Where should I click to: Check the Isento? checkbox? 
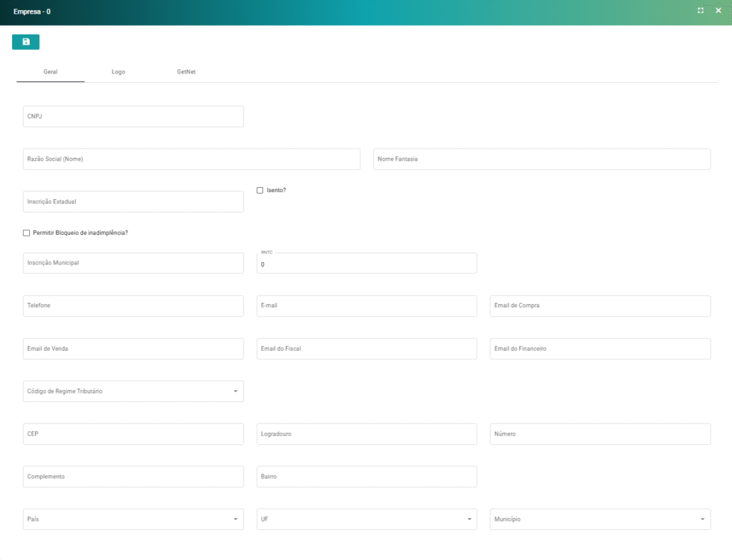click(x=260, y=190)
